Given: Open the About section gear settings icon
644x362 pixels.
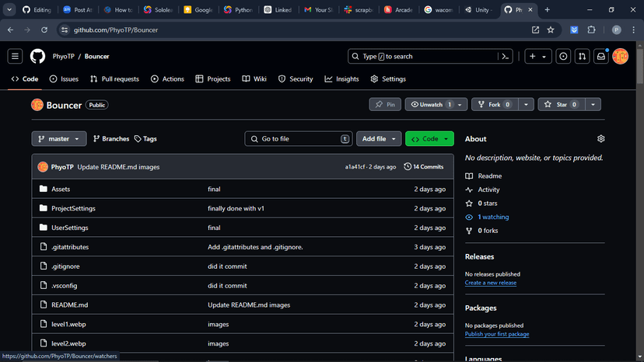Looking at the screenshot, I should (600, 139).
